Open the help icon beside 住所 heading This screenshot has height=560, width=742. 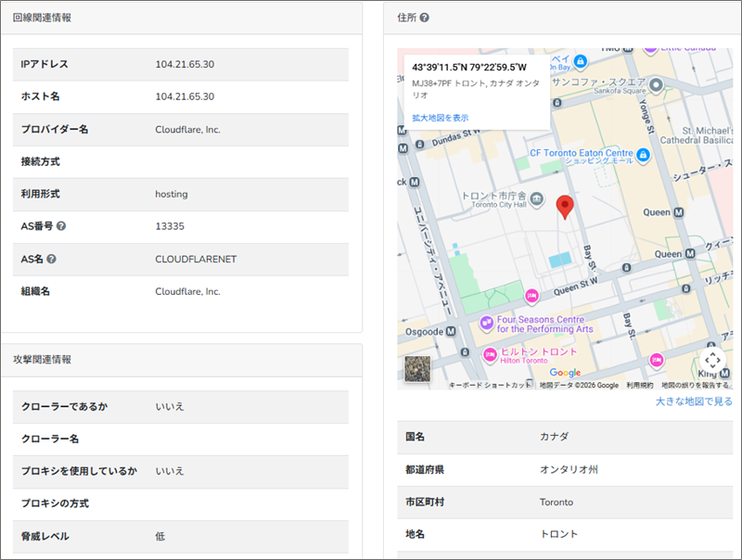click(425, 18)
